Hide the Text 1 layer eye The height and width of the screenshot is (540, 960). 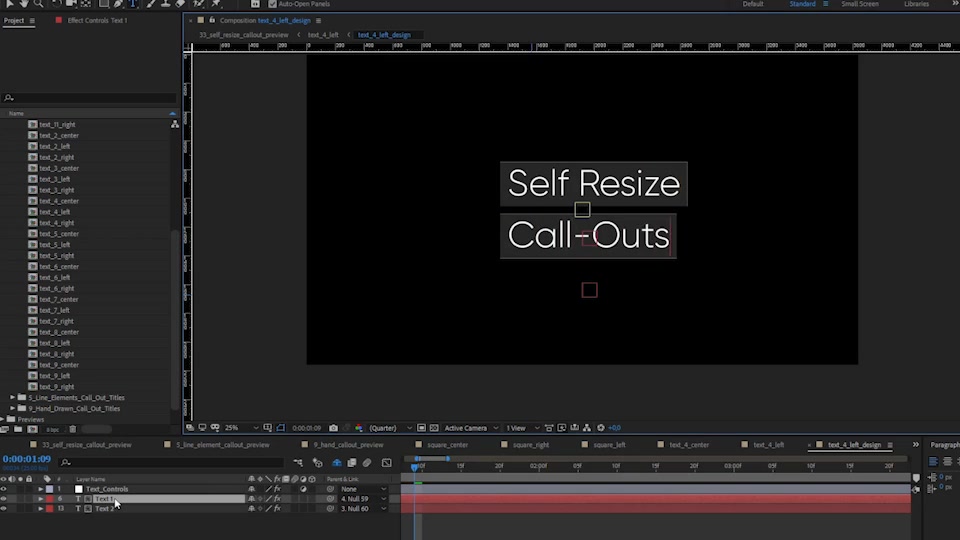(4, 499)
